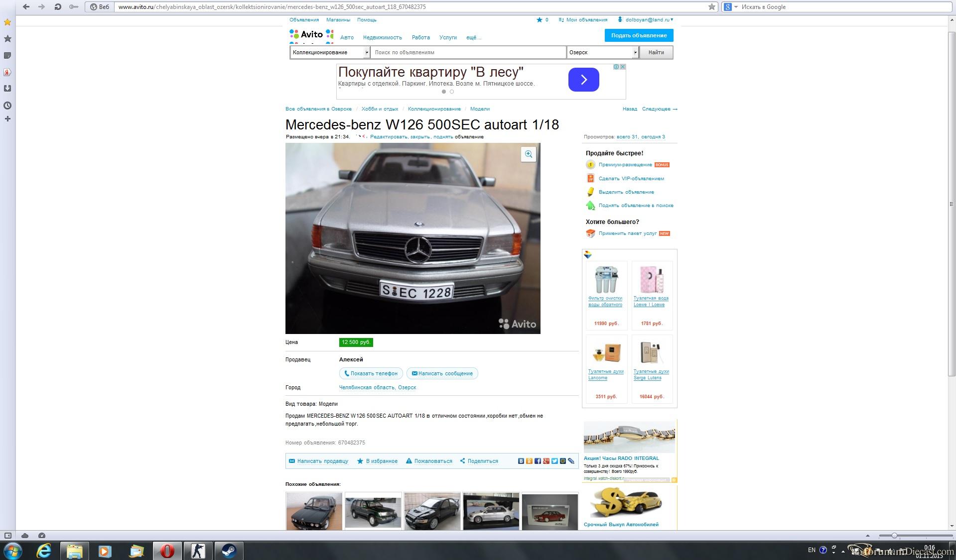
Task: Reload the page with the refresh icon
Action: point(58,7)
